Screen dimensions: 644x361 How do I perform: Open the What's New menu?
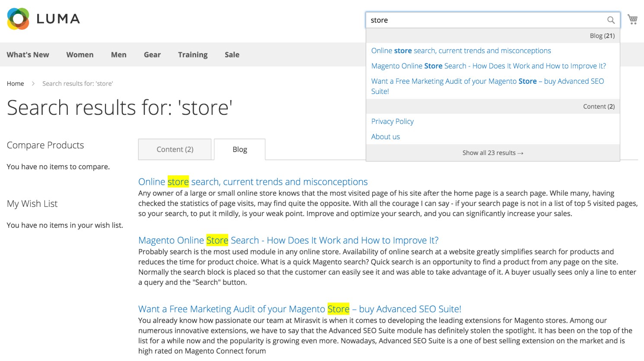[28, 55]
